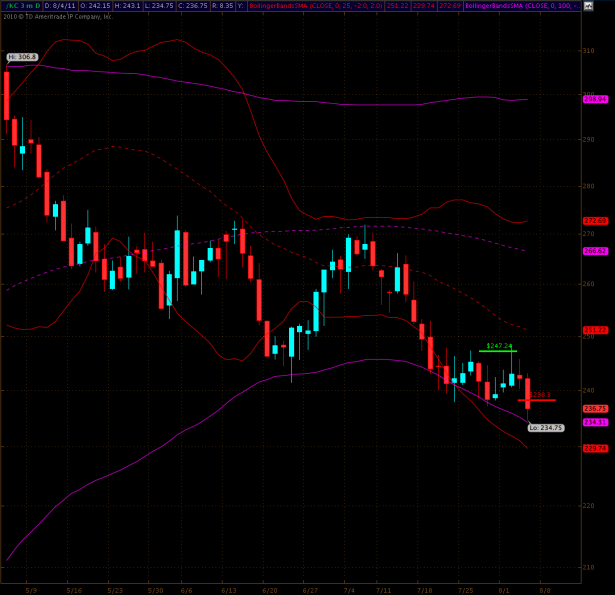Click the TD Ameritrade copyright text

tap(58, 16)
